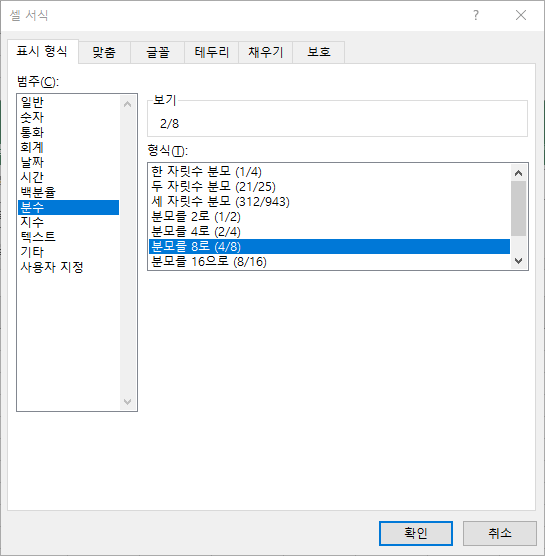This screenshot has width=545, height=556.
Task: Cancel with the 취소 button
Action: 500,533
